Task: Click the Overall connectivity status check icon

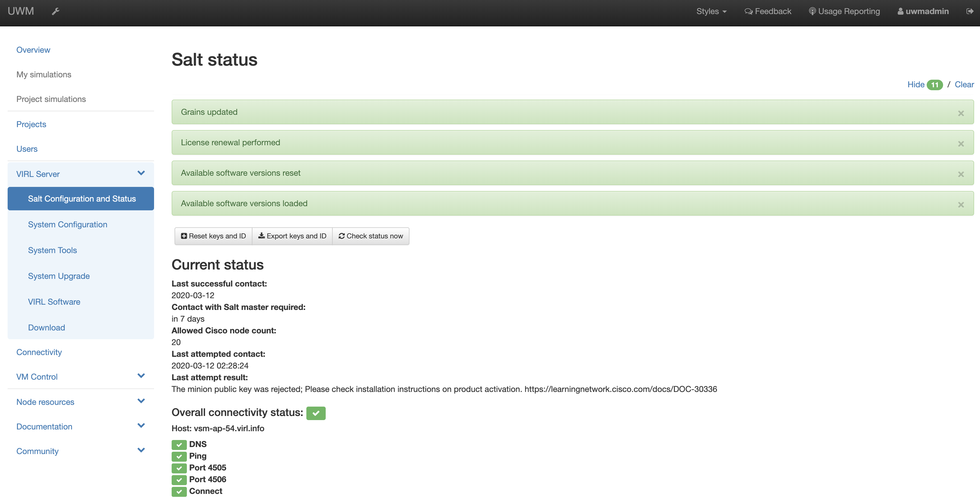Action: pos(316,413)
